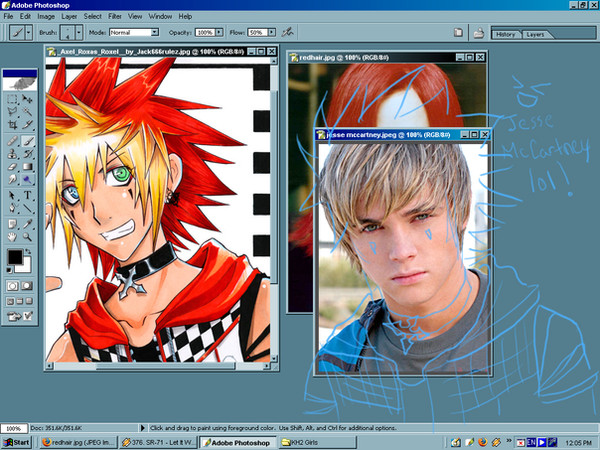This screenshot has width=600, height=450.
Task: Enable Full Screen with menu bar mode
Action: click(x=20, y=301)
